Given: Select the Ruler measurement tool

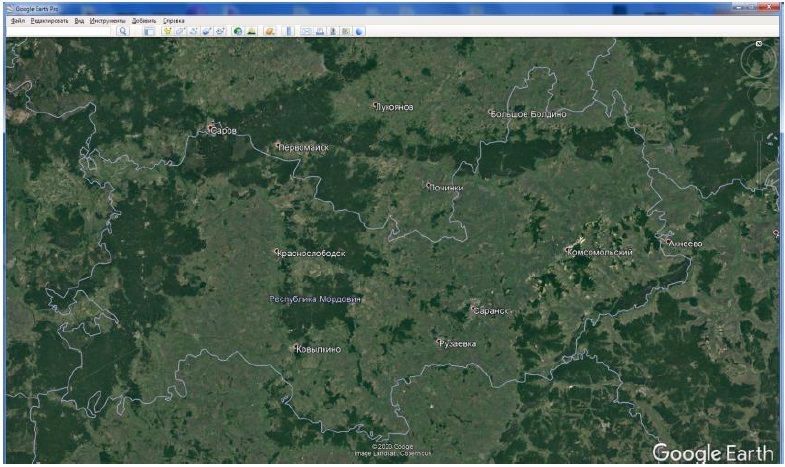Looking at the screenshot, I should pyautogui.click(x=289, y=31).
